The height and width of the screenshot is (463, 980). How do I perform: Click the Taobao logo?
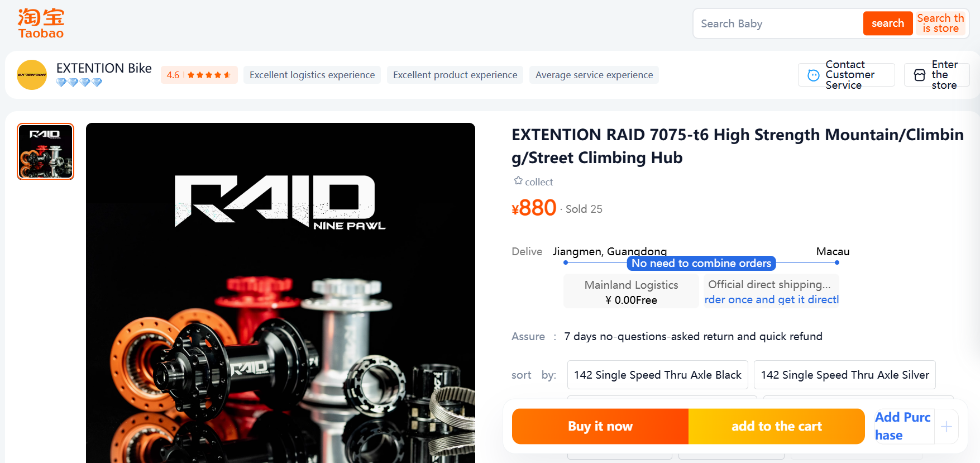(x=41, y=23)
